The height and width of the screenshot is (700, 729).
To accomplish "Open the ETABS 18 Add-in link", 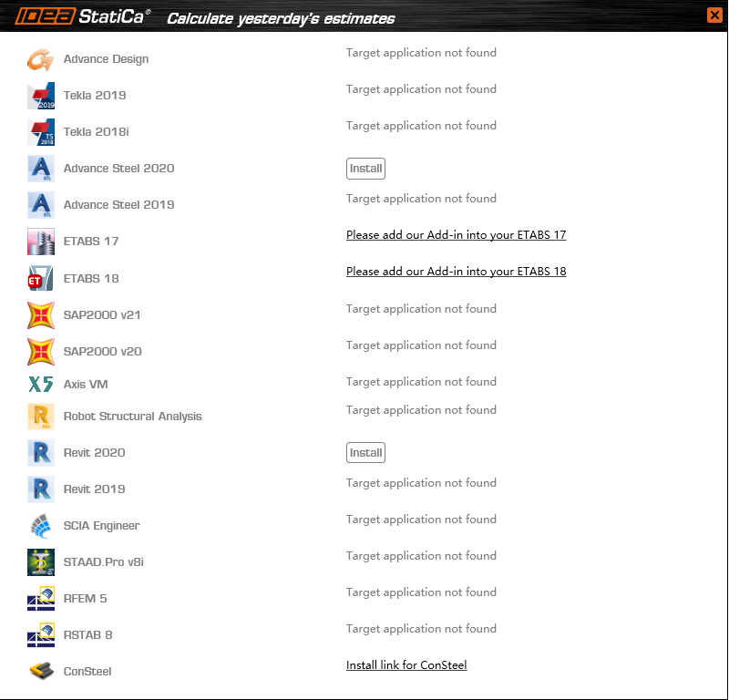I will click(x=457, y=272).
